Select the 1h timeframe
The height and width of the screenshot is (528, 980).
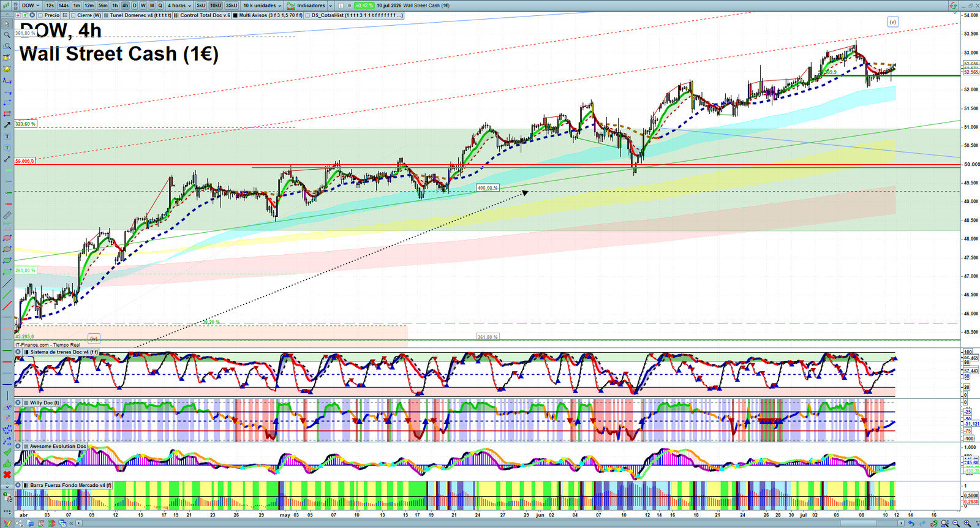point(115,6)
